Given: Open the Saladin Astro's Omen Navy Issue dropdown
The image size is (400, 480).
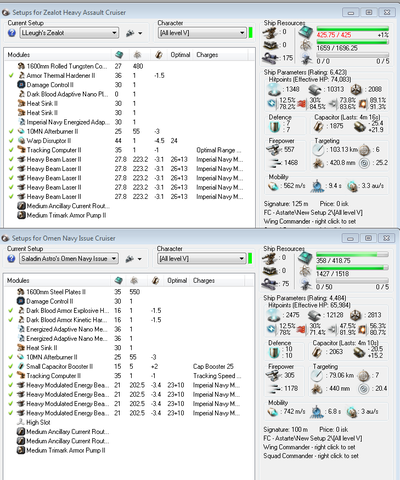Looking at the screenshot, I should (x=68, y=259).
